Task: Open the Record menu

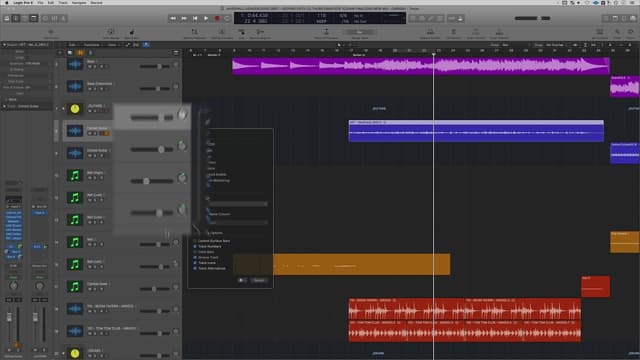Action: [96, 2]
